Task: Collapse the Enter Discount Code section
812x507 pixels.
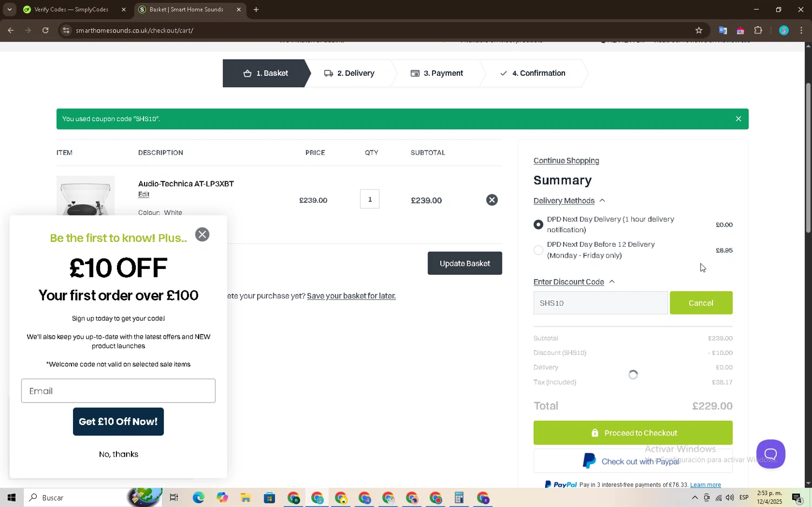Action: pos(574,282)
